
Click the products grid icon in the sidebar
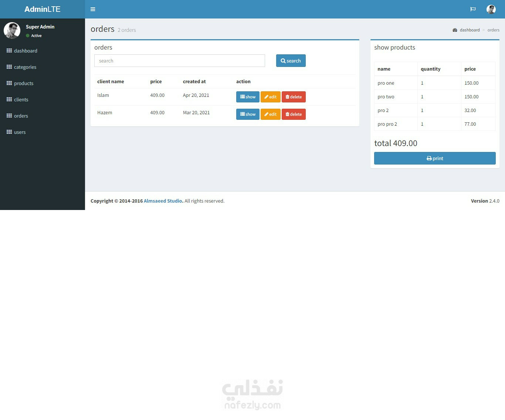coord(9,83)
